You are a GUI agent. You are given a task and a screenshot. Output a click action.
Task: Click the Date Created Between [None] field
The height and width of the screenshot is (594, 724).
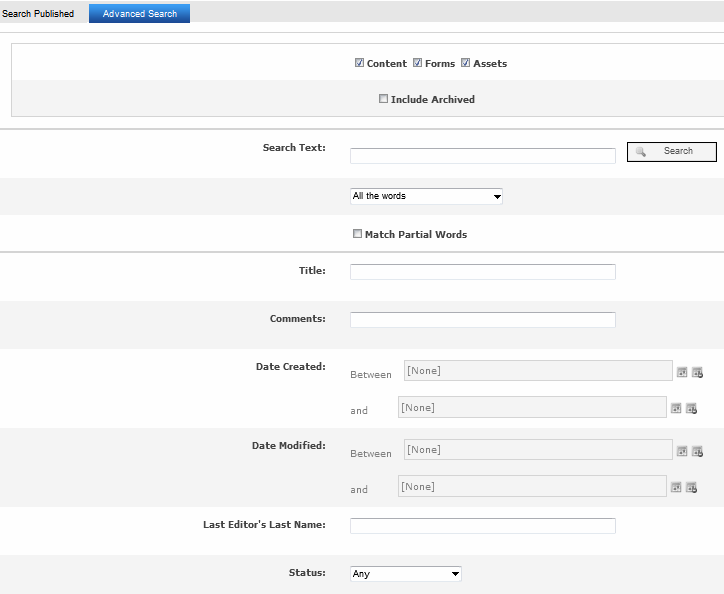pos(538,370)
